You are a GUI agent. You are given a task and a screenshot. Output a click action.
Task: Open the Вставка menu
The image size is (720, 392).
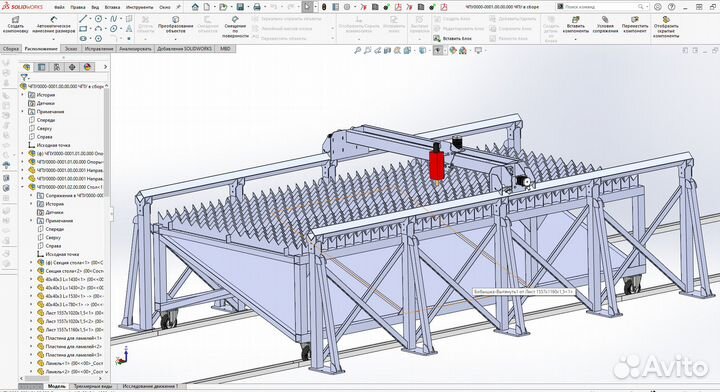point(112,7)
